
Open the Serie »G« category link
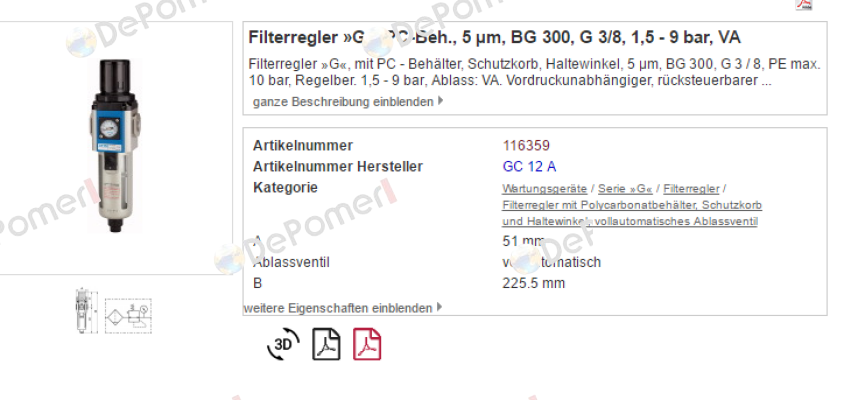625,189
